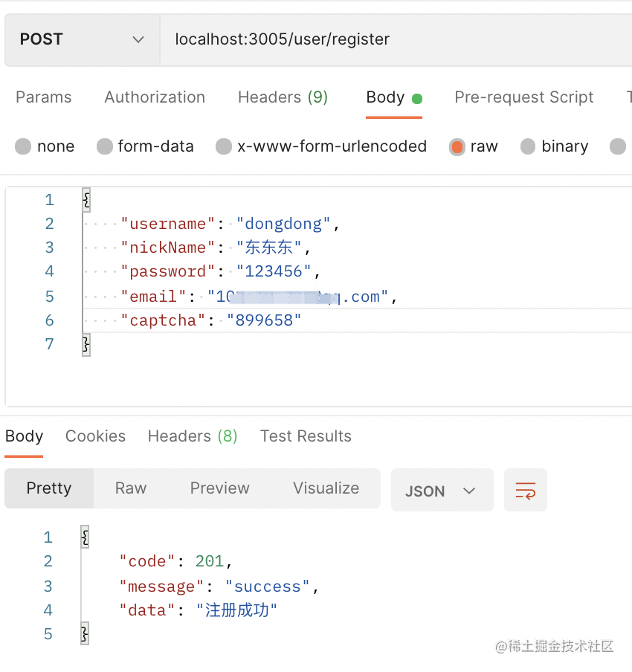Viewport: 632px width, 672px height.
Task: Expand the JSON format dropdown
Action: (x=442, y=491)
